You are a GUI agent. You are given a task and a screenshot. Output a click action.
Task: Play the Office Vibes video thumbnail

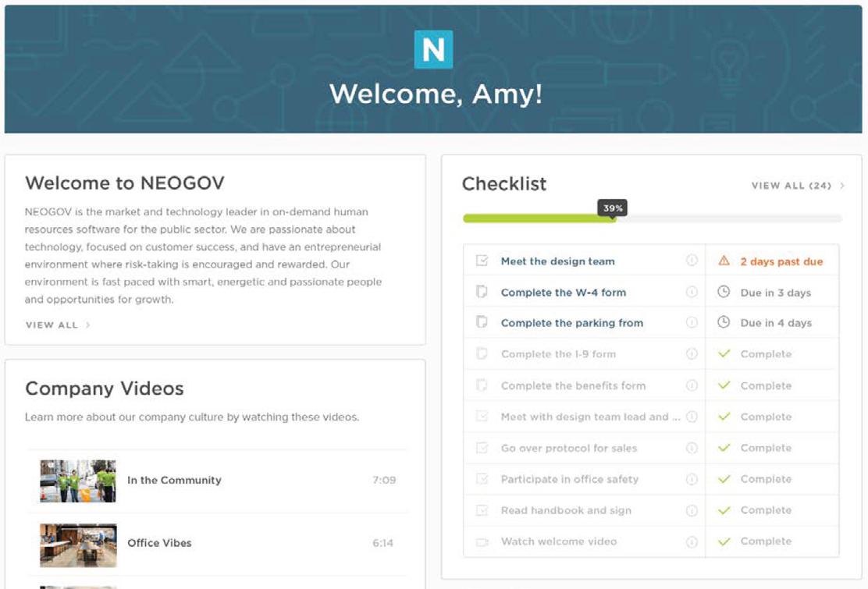78,545
